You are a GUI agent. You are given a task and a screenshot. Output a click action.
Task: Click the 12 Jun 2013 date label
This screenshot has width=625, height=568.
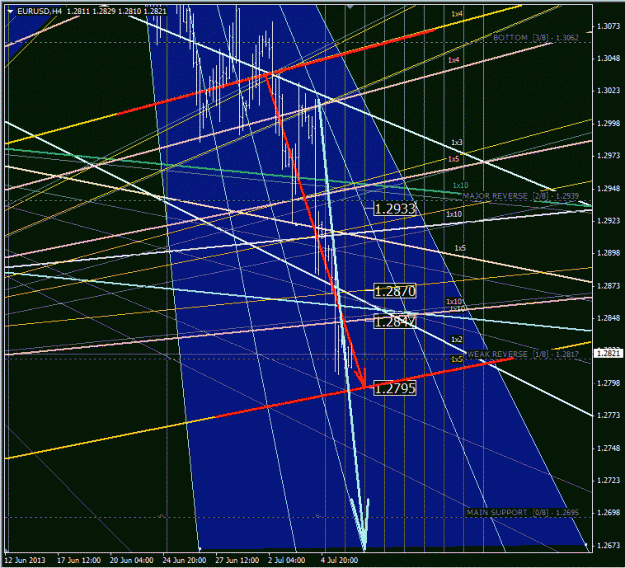coord(25,560)
